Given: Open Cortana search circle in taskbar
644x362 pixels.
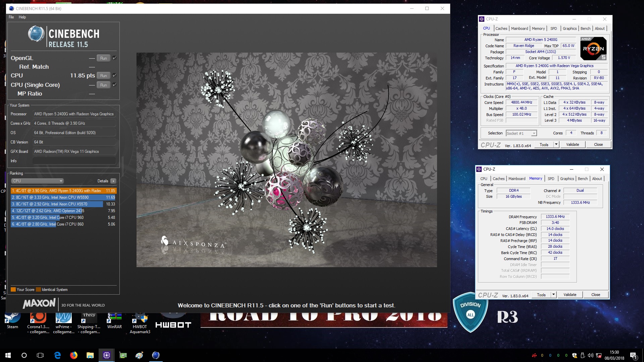Looking at the screenshot, I should (24, 355).
